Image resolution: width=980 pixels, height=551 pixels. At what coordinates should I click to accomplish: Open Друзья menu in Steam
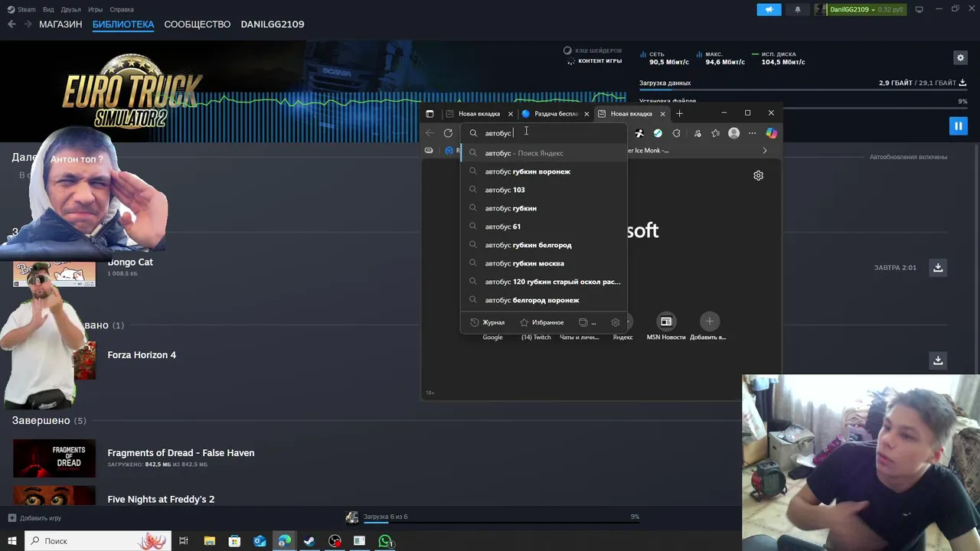click(x=70, y=9)
